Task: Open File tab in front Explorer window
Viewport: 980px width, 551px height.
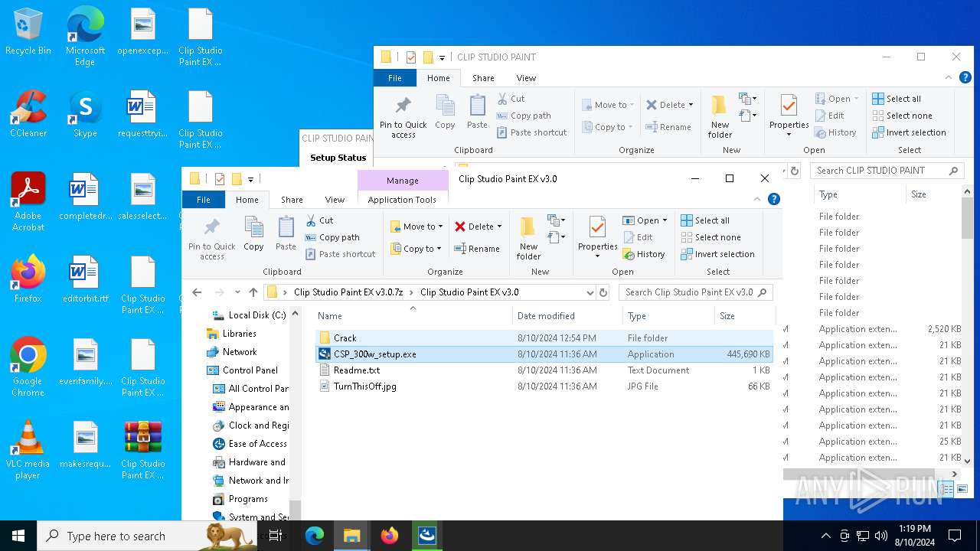Action: tap(203, 200)
